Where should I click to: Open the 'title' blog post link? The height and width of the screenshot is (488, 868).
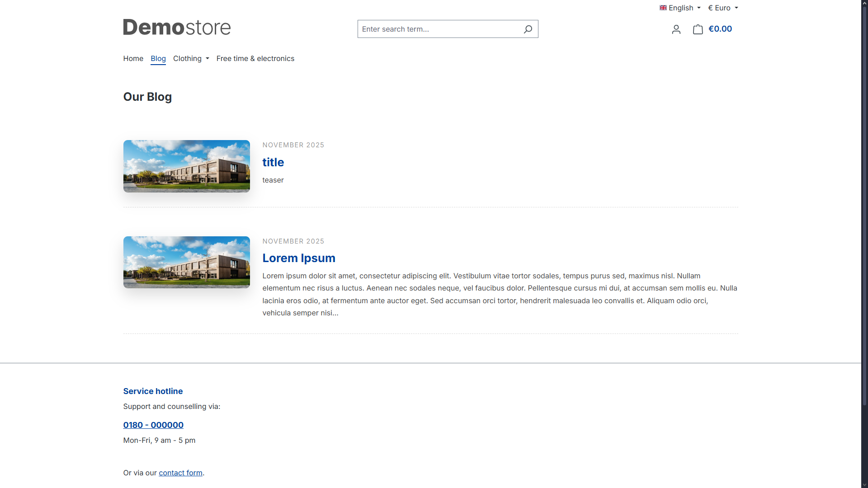(x=273, y=162)
